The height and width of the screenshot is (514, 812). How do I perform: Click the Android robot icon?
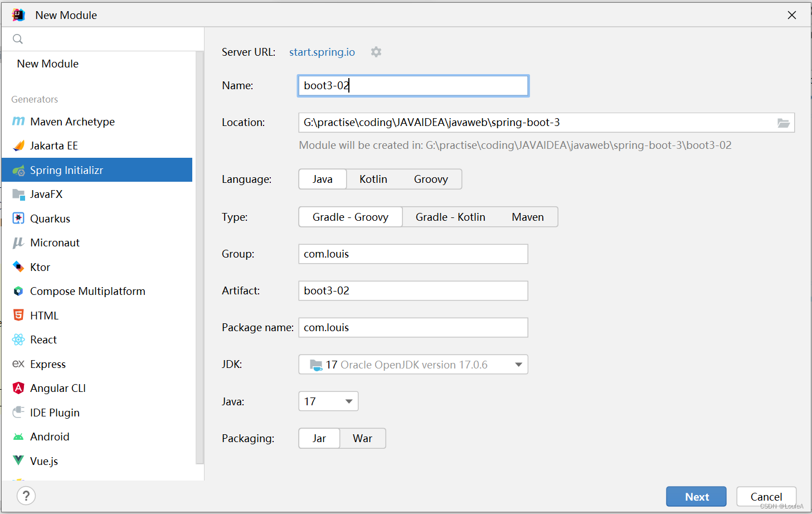(18, 437)
